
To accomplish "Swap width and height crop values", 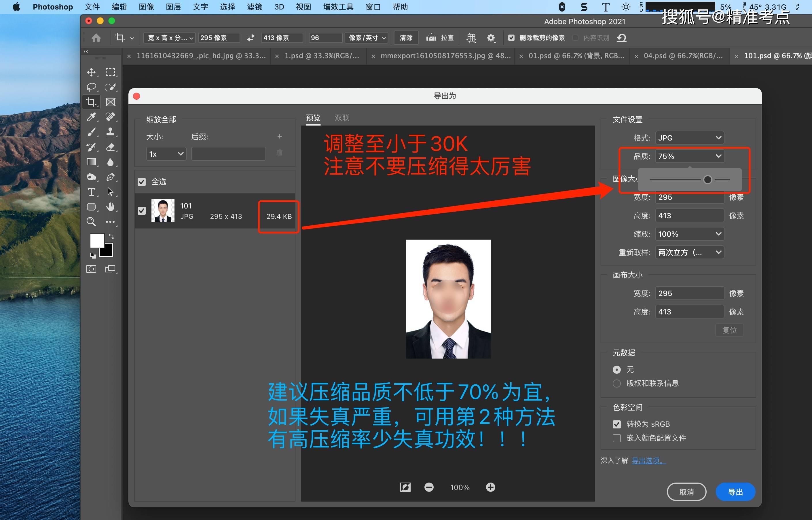I will pos(251,38).
